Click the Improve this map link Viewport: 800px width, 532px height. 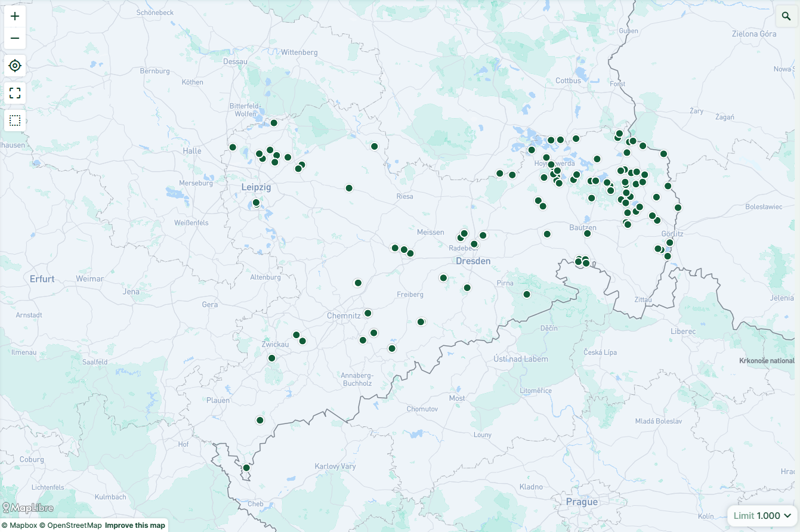[135, 525]
